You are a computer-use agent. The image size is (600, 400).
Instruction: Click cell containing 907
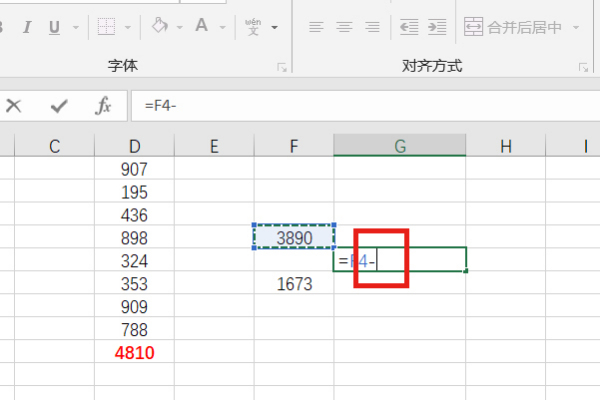[x=134, y=169]
